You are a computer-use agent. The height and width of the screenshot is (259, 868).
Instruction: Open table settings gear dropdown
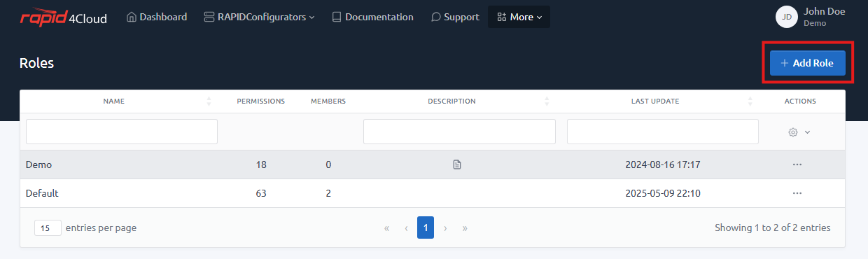(x=799, y=132)
